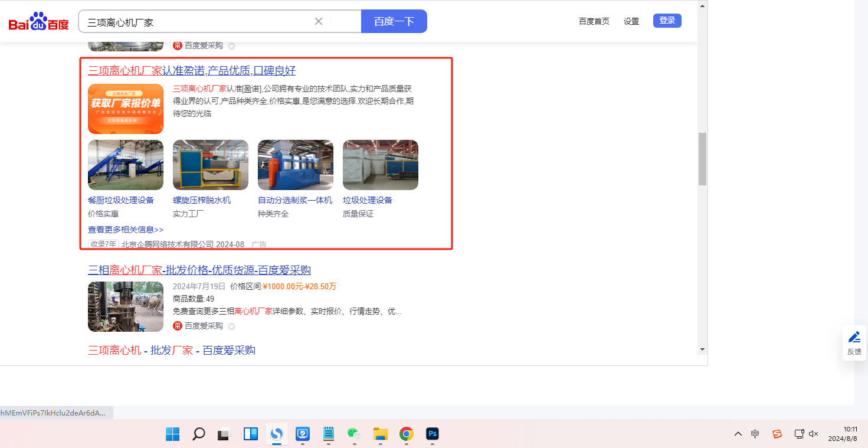Open the 三项离心机厂家认准盈诺 result title
Viewport: 868px width, 448px height.
(x=192, y=71)
